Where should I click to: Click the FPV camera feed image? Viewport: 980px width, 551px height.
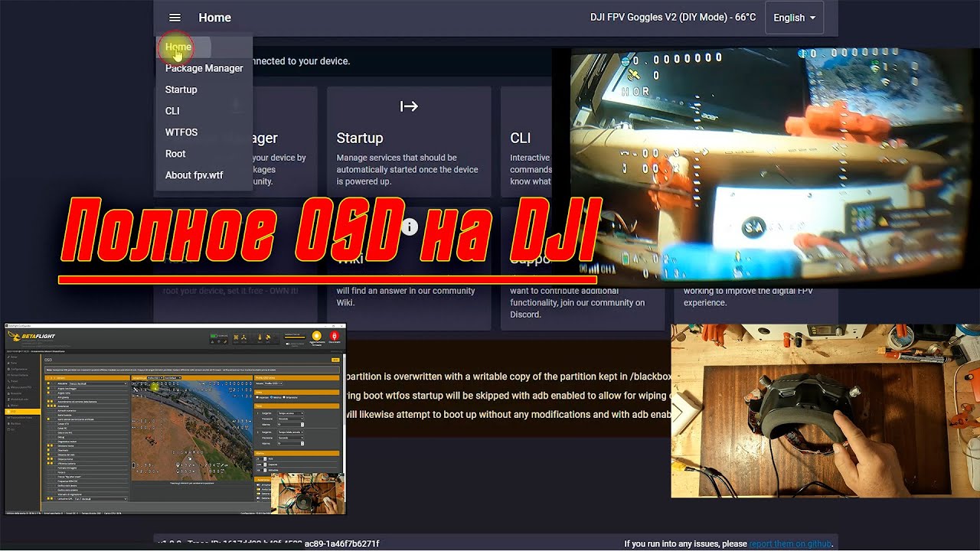pos(766,167)
